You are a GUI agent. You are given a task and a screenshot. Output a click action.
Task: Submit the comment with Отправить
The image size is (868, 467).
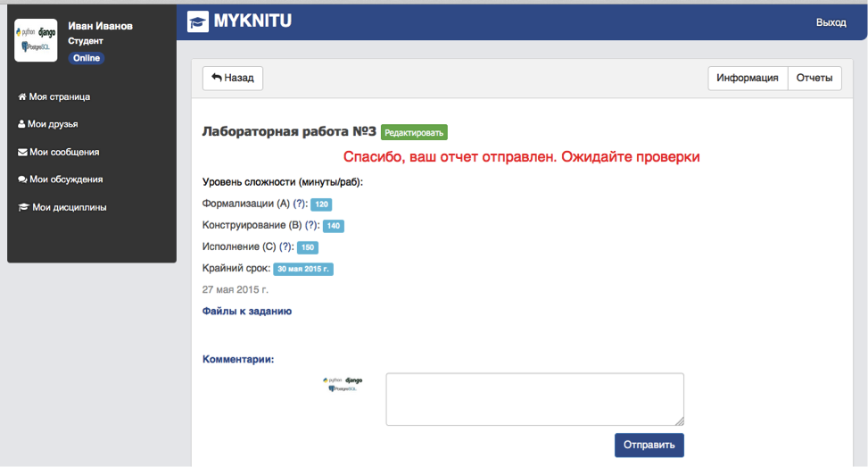tap(649, 445)
